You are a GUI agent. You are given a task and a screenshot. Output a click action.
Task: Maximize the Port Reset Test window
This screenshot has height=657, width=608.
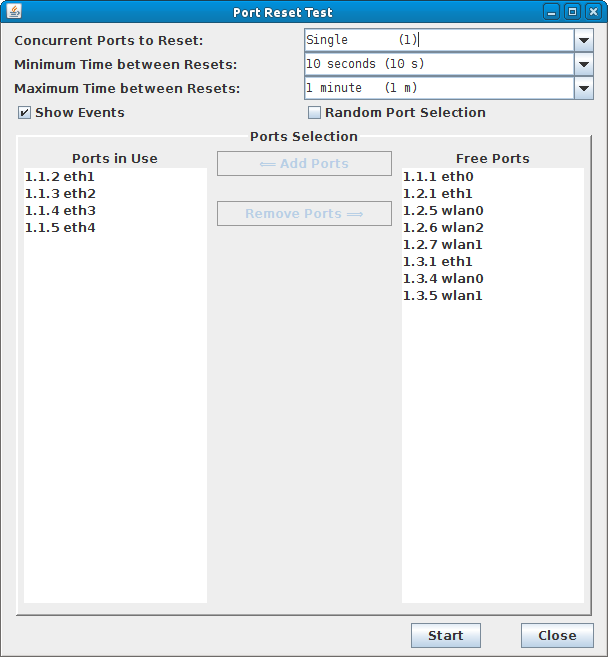pos(572,12)
